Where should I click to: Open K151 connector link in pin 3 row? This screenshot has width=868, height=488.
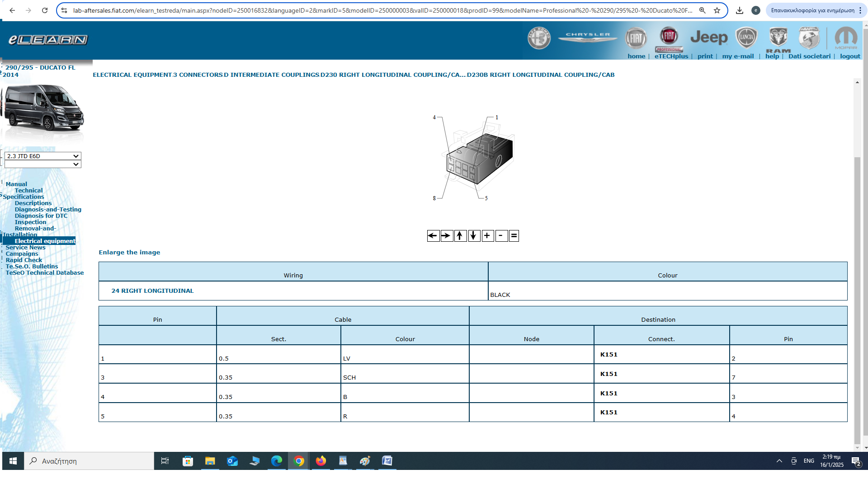[609, 374]
